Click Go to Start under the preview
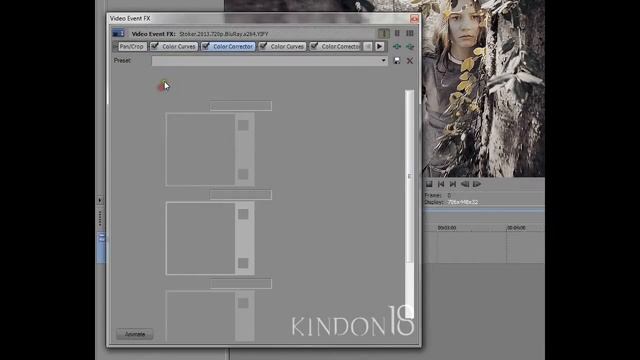Image resolution: width=640 pixels, height=360 pixels. (x=441, y=184)
